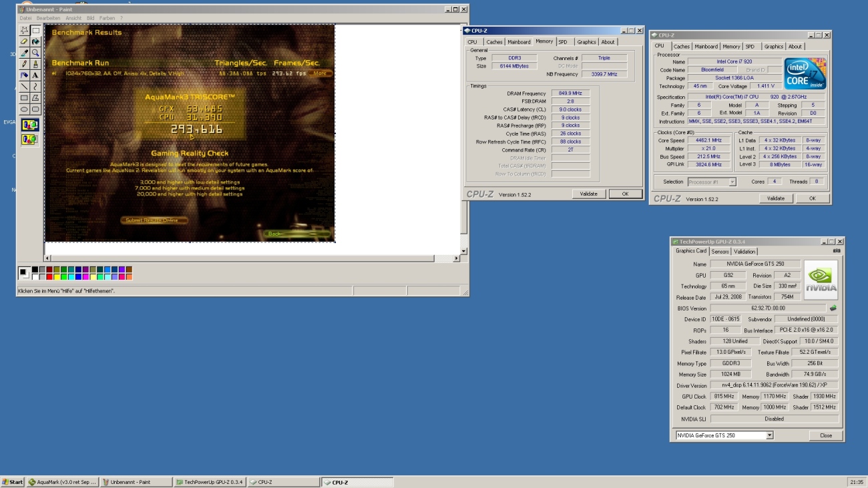Open the Datei menu in Paint
Image resolution: width=868 pixels, height=488 pixels.
(x=25, y=18)
